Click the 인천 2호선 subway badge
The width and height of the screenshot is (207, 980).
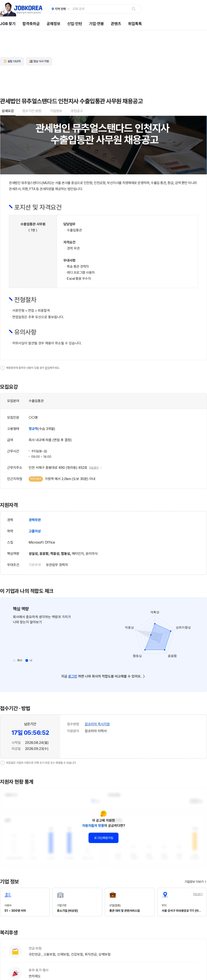(x=35, y=479)
